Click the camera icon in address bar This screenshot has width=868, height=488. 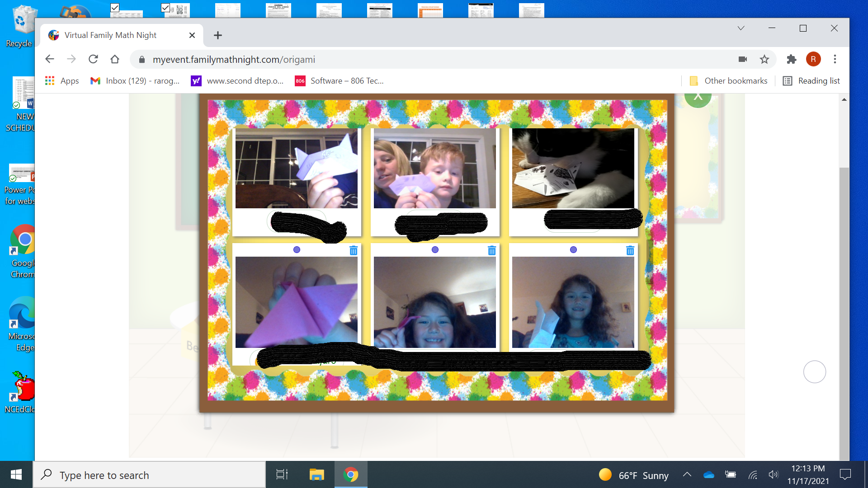click(x=743, y=59)
